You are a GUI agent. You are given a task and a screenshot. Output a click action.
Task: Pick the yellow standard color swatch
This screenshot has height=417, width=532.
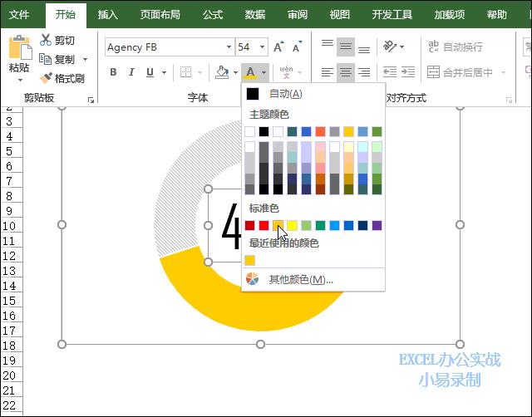[x=292, y=225]
